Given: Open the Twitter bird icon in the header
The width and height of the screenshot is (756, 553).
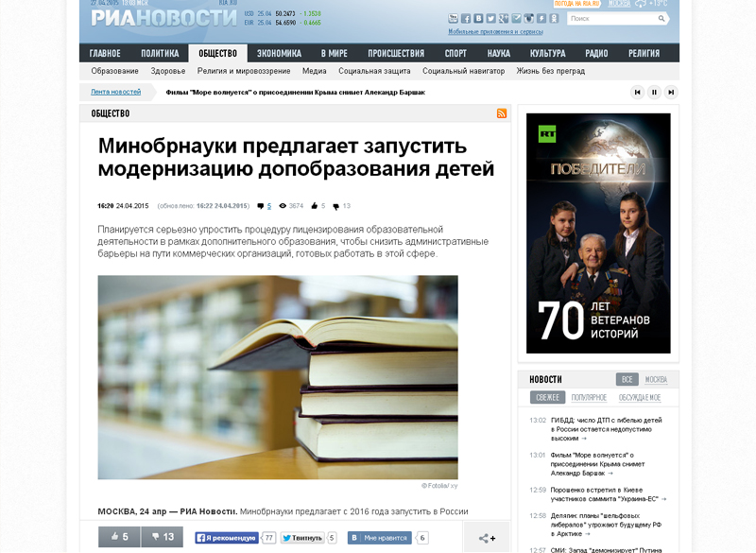Looking at the screenshot, I should (x=490, y=18).
